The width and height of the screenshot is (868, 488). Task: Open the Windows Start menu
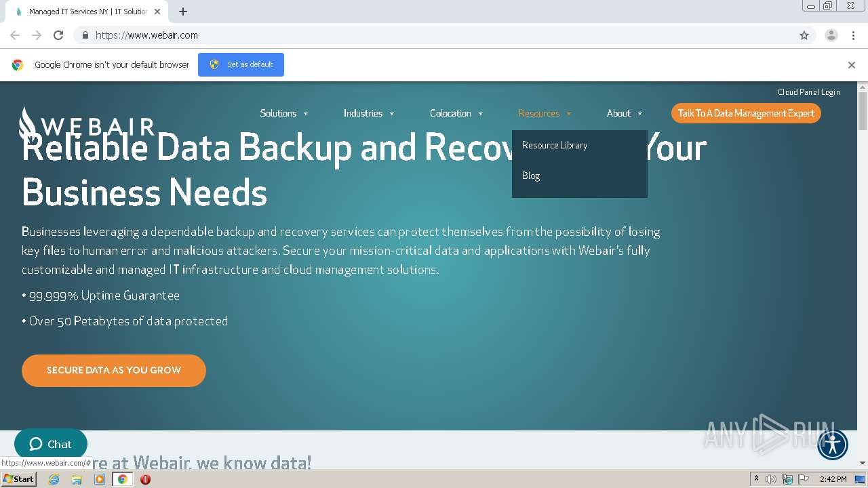click(x=18, y=479)
